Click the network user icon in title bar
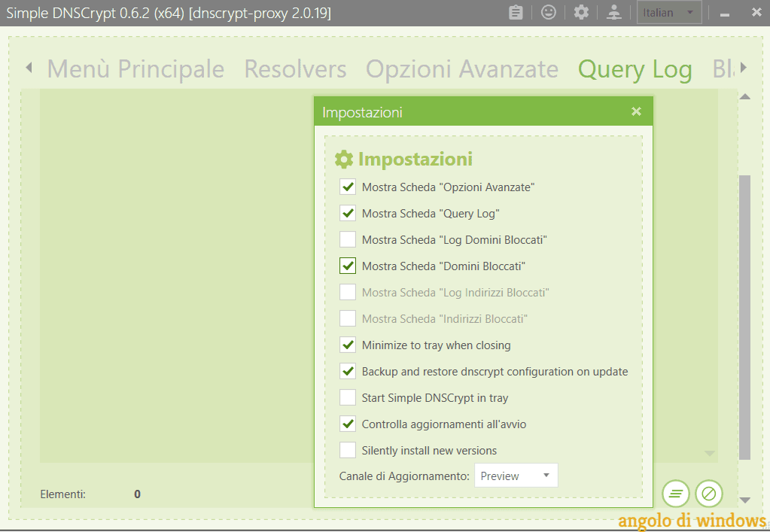The height and width of the screenshot is (532, 770). pyautogui.click(x=615, y=13)
